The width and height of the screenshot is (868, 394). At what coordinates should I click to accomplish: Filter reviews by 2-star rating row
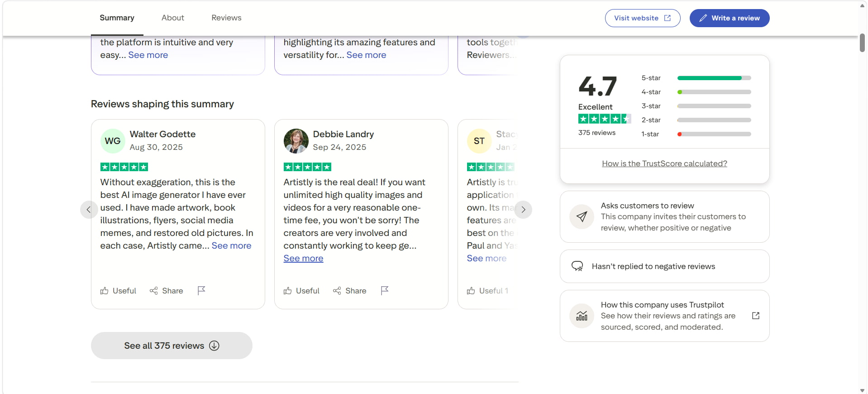tap(696, 120)
